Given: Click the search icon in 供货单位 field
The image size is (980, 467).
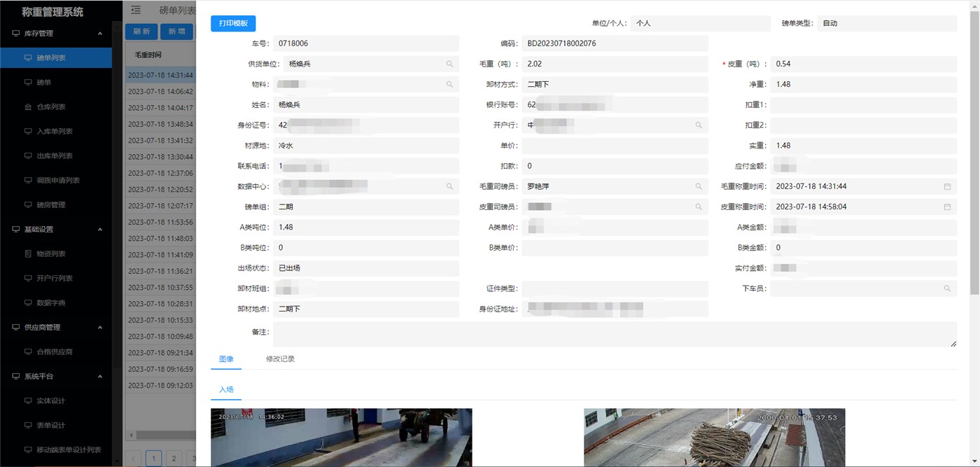Looking at the screenshot, I should pyautogui.click(x=449, y=64).
